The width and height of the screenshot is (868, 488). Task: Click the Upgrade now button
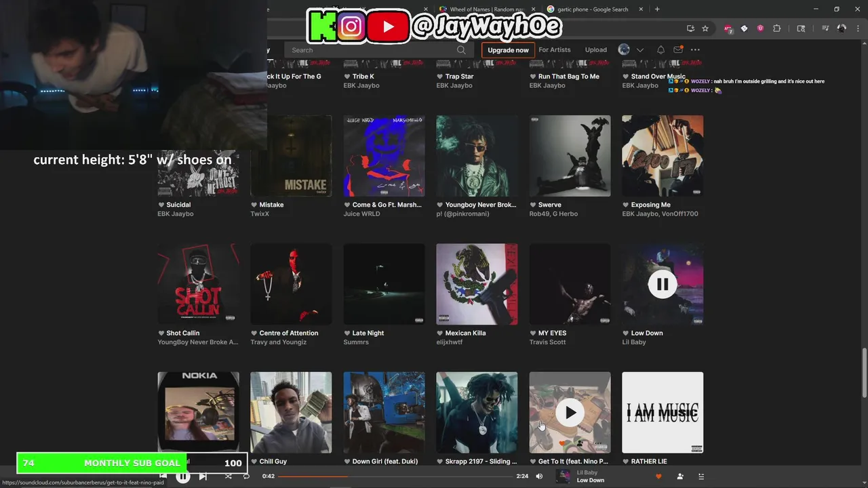click(508, 49)
